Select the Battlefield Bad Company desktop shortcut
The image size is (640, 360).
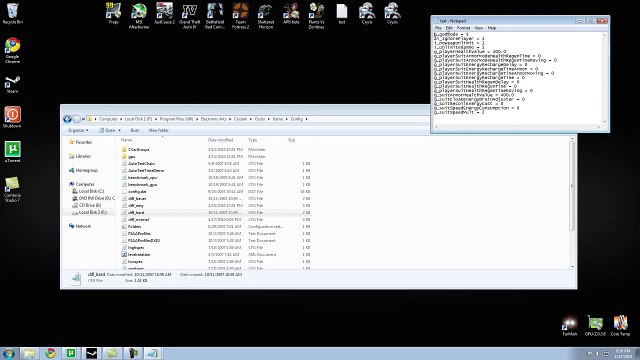pos(215,16)
